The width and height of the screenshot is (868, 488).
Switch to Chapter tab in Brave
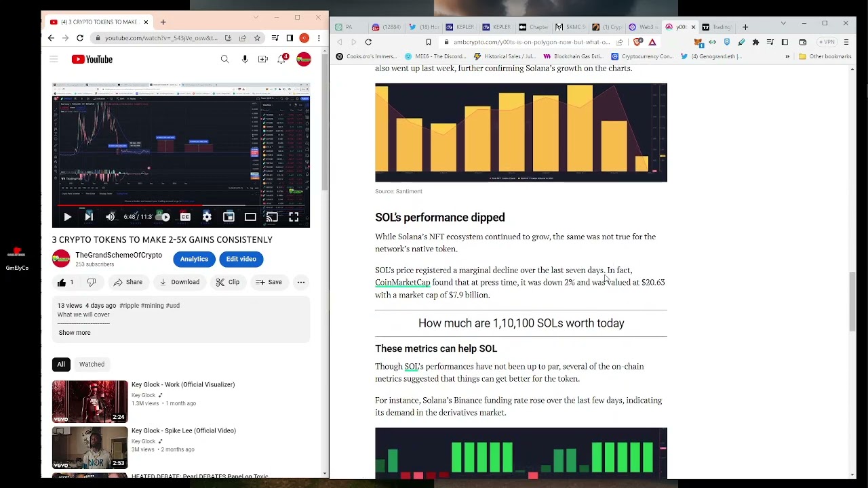tap(533, 27)
